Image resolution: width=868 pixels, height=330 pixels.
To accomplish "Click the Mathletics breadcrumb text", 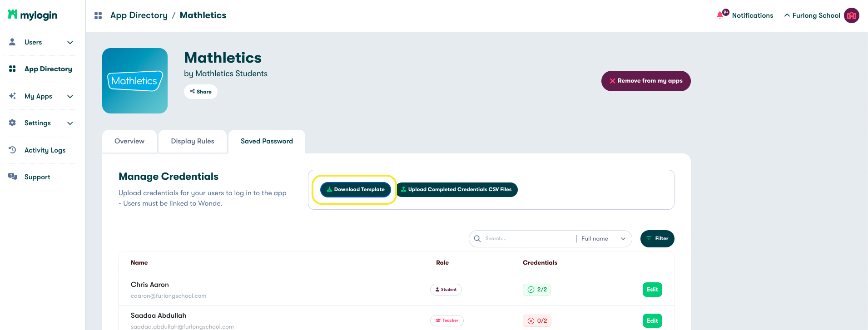I will (x=203, y=15).
